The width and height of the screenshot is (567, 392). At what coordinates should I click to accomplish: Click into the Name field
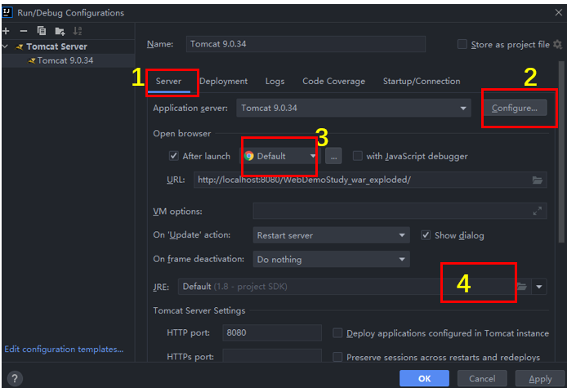[306, 44]
